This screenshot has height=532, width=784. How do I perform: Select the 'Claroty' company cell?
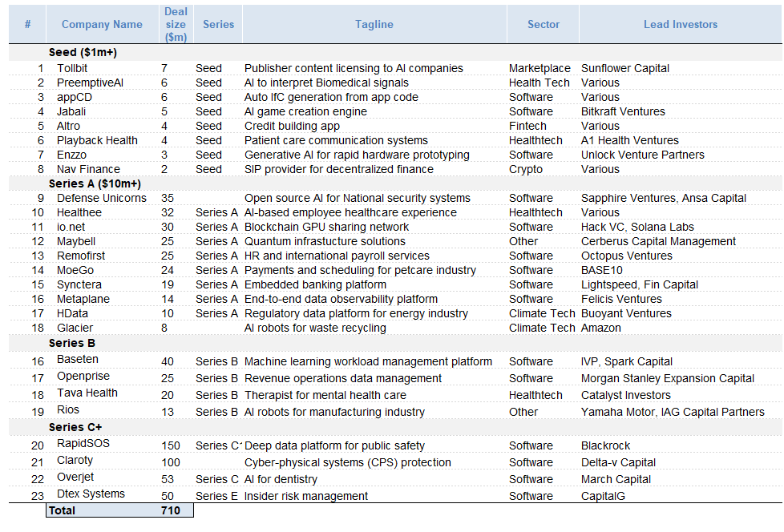75,461
